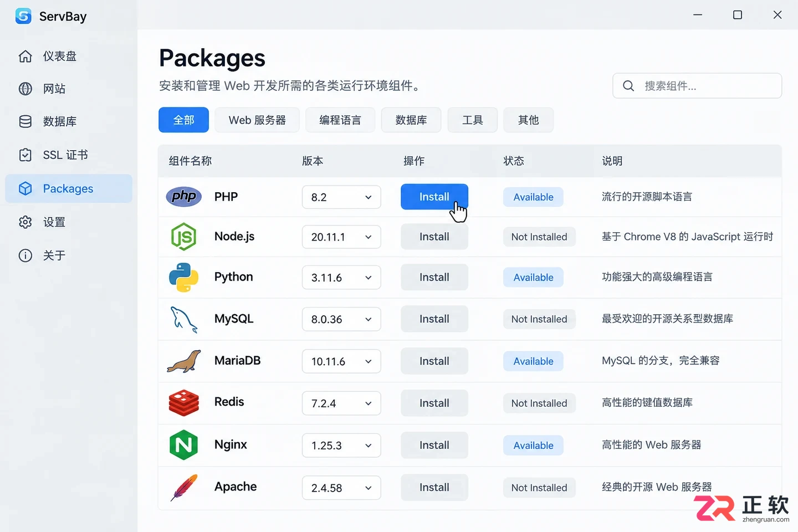Click the Available badge in the Nginx row
The image size is (798, 532).
tap(533, 445)
